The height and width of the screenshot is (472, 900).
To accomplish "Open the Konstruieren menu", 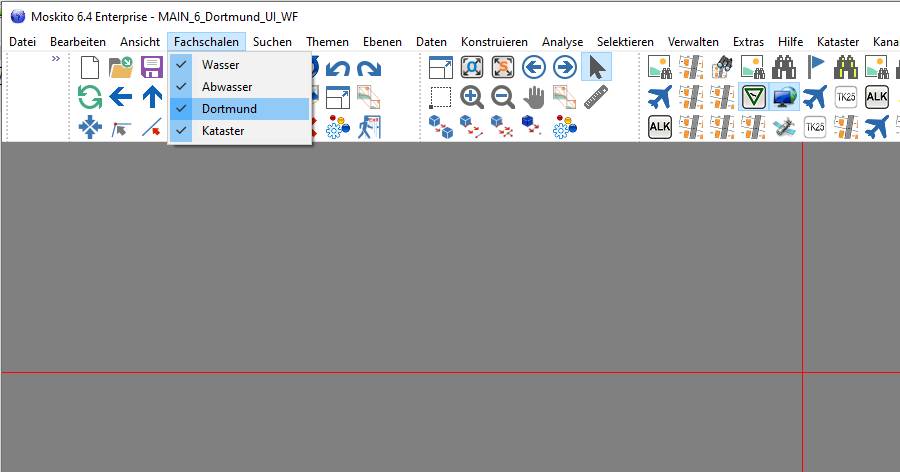I will point(494,42).
